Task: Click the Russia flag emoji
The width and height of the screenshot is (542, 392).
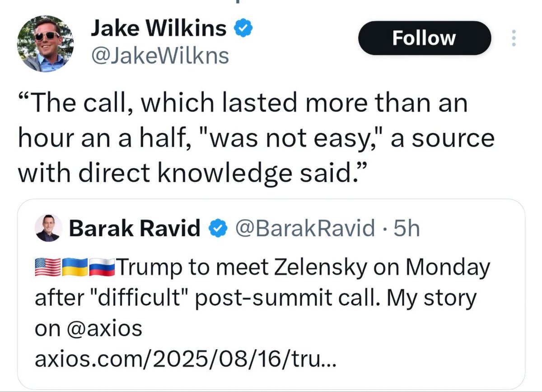Action: pyautogui.click(x=103, y=268)
